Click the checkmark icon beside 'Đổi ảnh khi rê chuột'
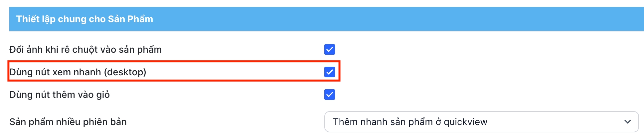 tap(329, 49)
